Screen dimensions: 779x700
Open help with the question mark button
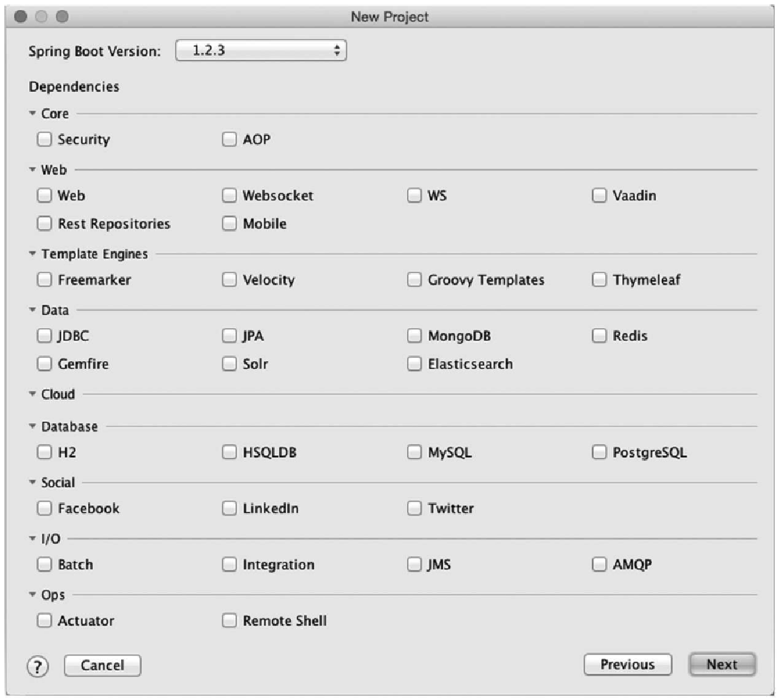38,666
